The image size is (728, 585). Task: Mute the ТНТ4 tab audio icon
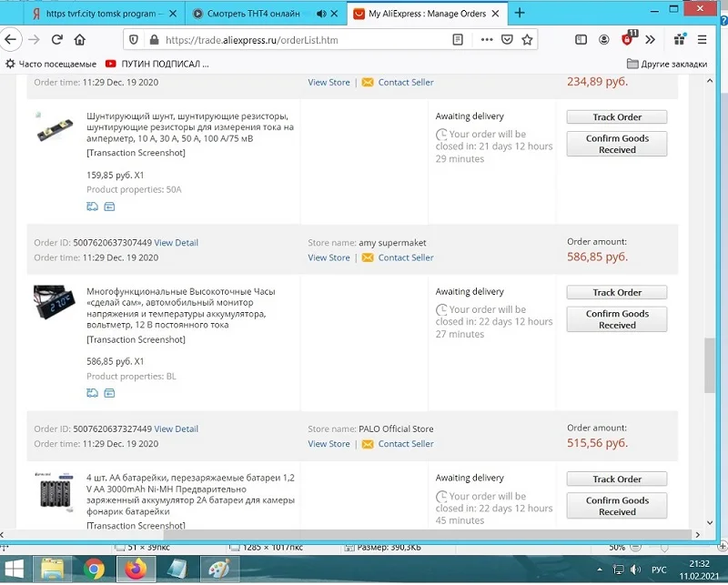[x=321, y=14]
